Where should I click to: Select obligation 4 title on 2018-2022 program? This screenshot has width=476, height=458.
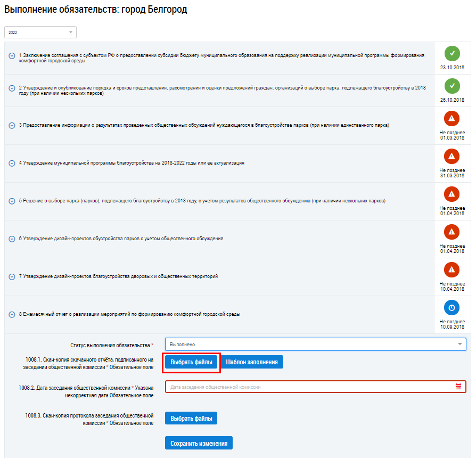point(132,163)
